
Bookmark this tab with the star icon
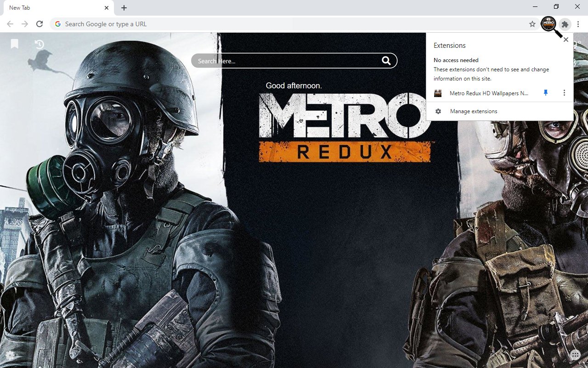tap(532, 24)
